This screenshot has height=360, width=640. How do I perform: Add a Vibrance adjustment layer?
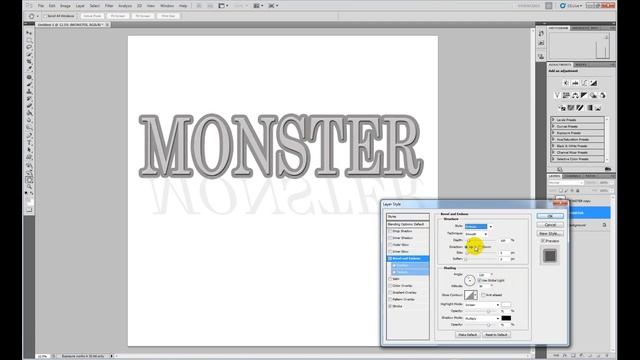click(x=557, y=96)
